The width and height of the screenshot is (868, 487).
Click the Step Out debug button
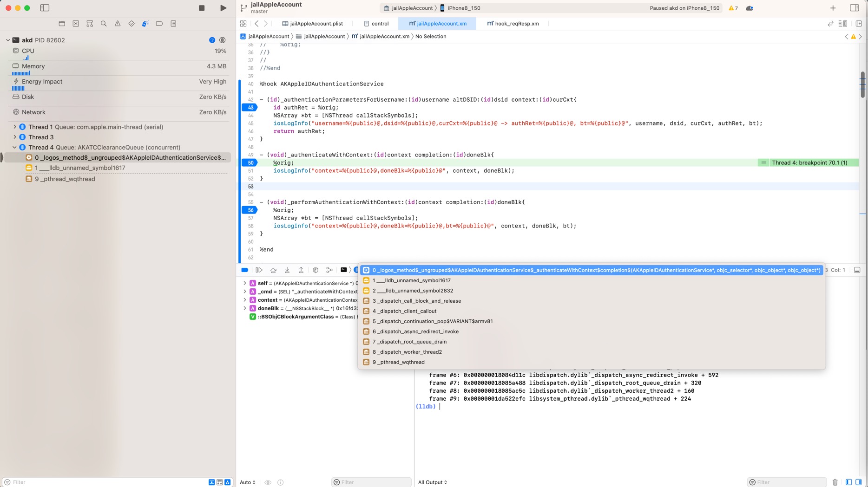[x=301, y=270]
